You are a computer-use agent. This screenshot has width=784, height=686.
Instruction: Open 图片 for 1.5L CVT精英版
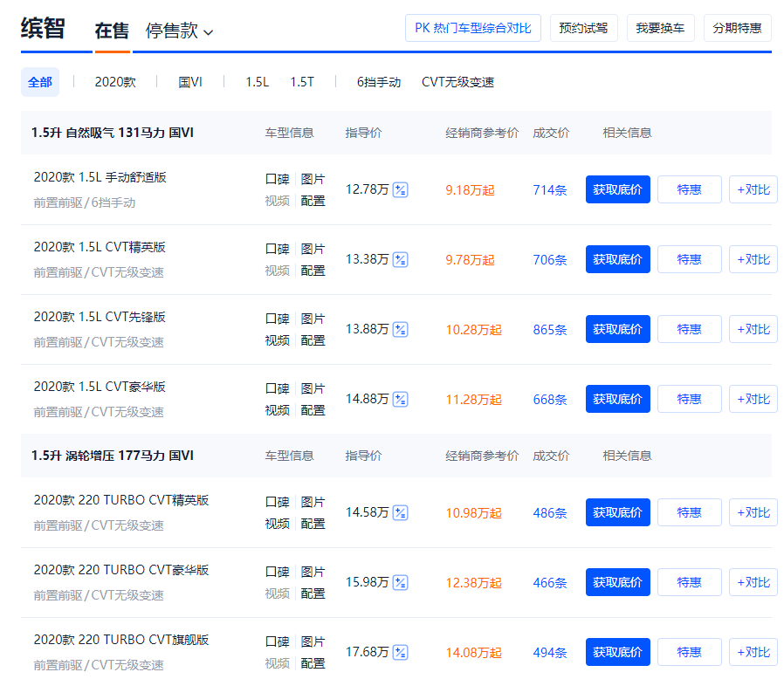pyautogui.click(x=313, y=249)
